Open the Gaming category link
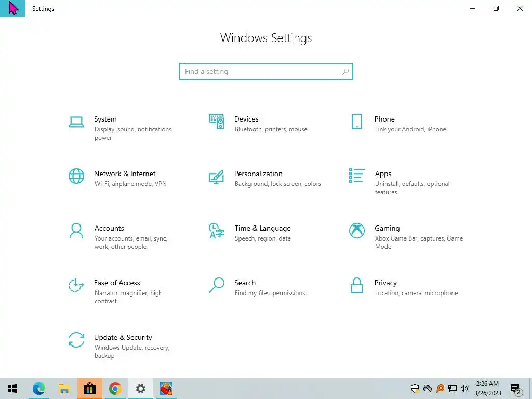Viewport: 532px width, 399px height. 387,229
